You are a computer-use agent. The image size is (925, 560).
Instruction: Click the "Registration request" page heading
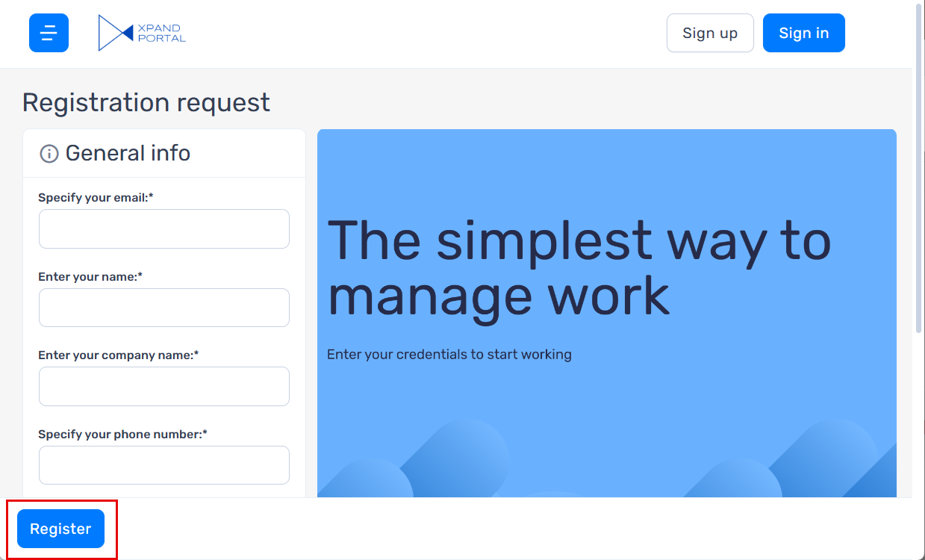pyautogui.click(x=146, y=102)
